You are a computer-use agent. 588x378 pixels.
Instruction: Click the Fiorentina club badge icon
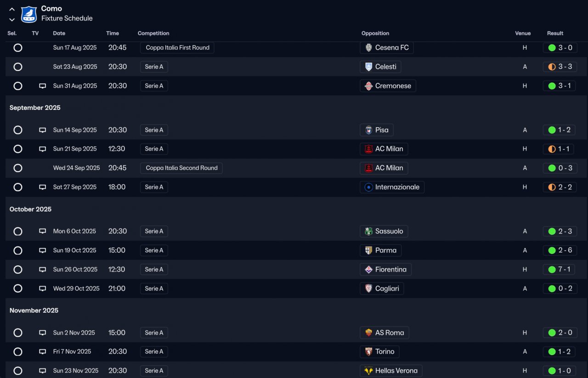[x=368, y=269]
